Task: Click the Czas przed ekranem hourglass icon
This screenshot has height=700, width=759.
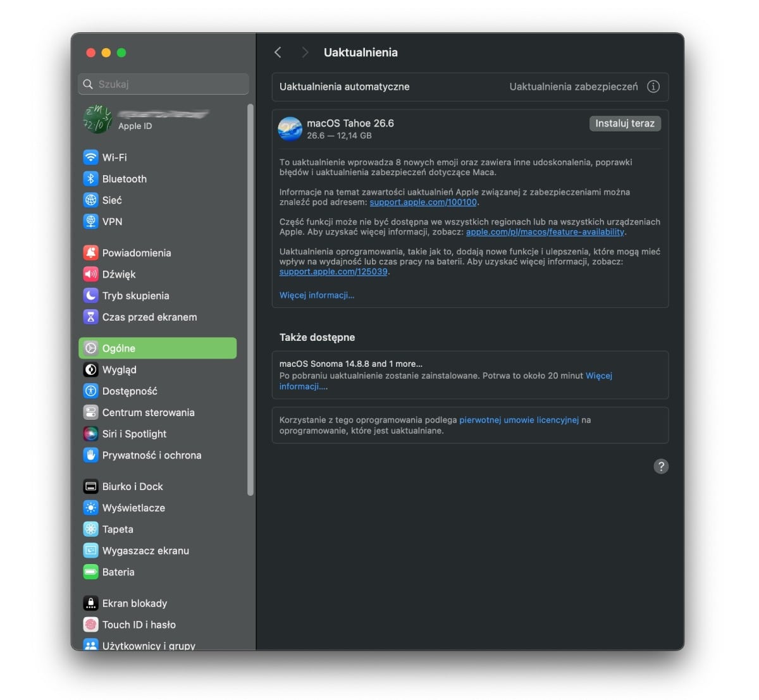Action: (x=90, y=317)
